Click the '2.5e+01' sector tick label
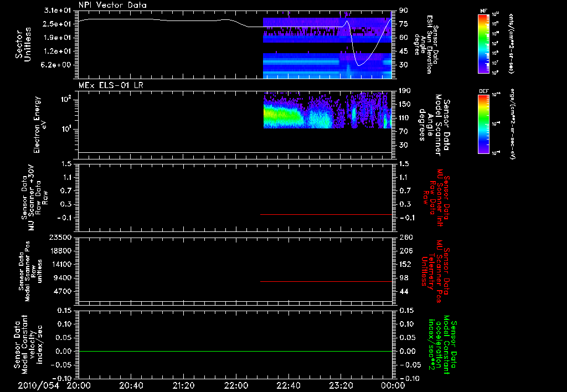Screen dimensions: 567x392 click(58, 24)
